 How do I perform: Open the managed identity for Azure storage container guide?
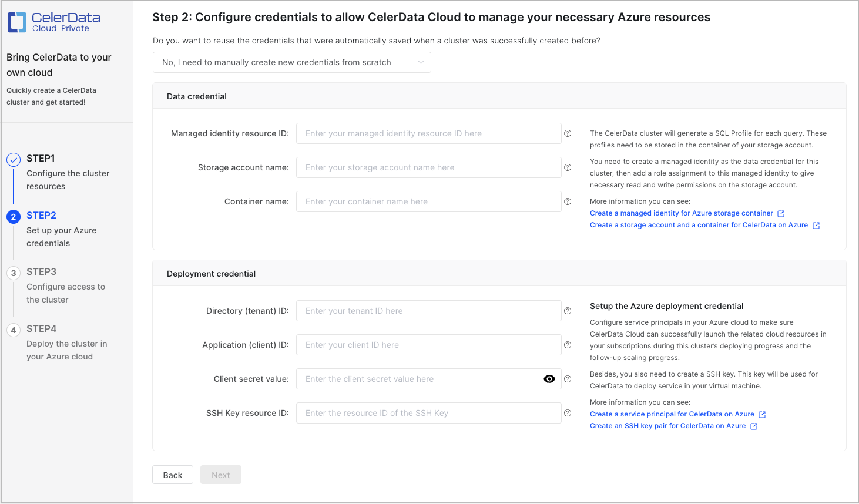click(x=681, y=213)
